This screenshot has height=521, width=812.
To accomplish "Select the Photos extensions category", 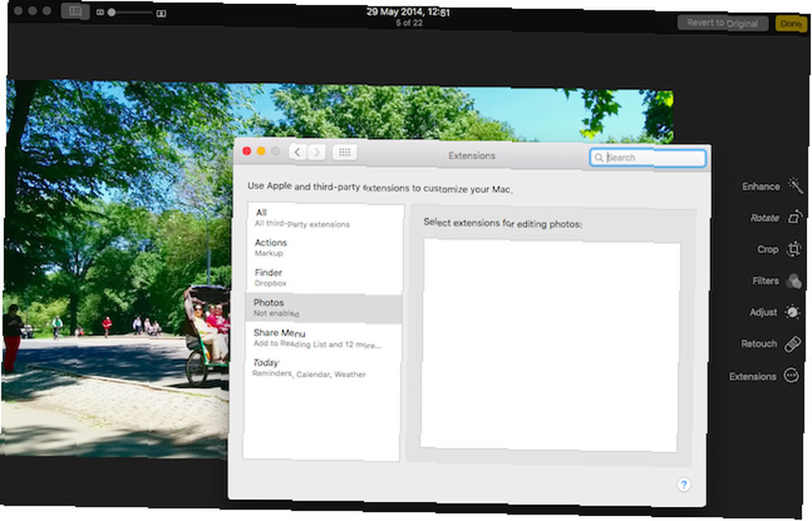I will 324,308.
